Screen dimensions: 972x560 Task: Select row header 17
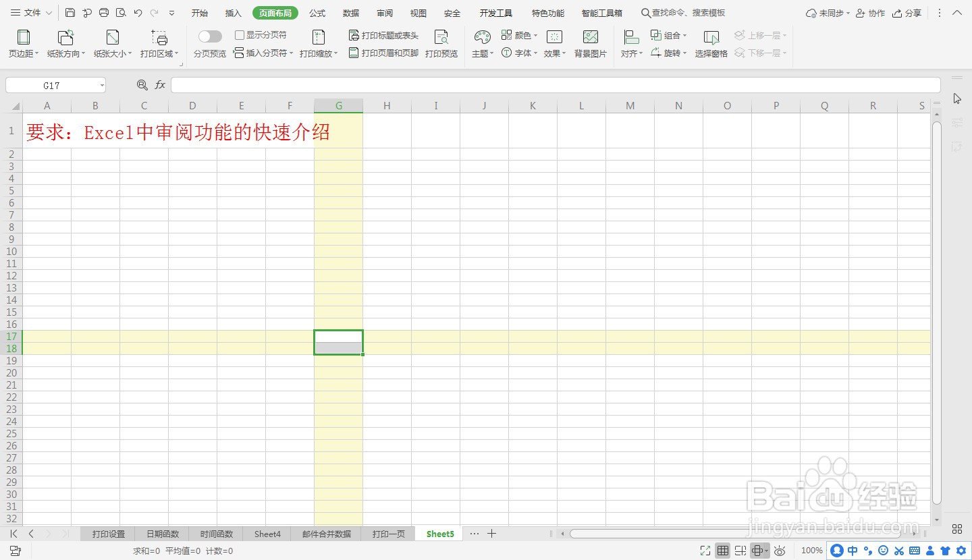11,336
